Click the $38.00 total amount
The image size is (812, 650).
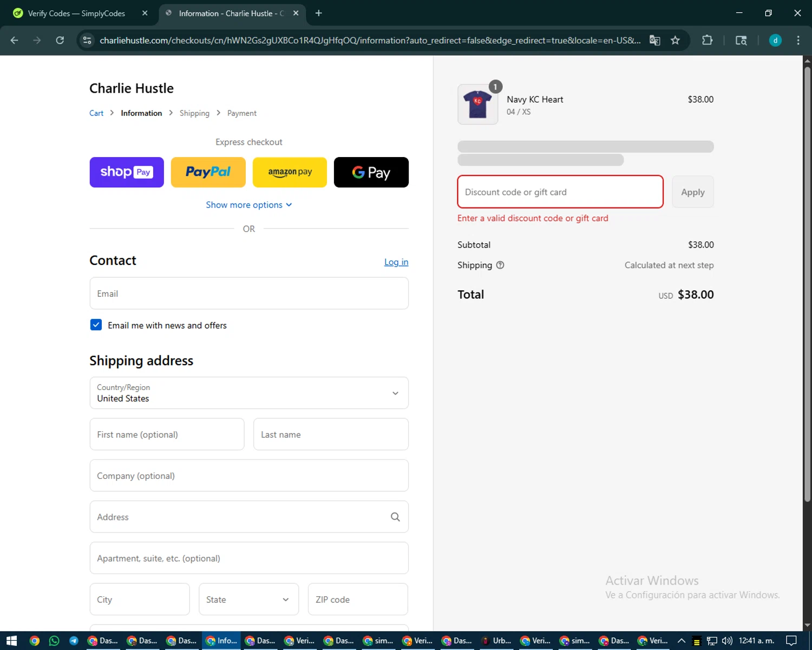tap(696, 295)
